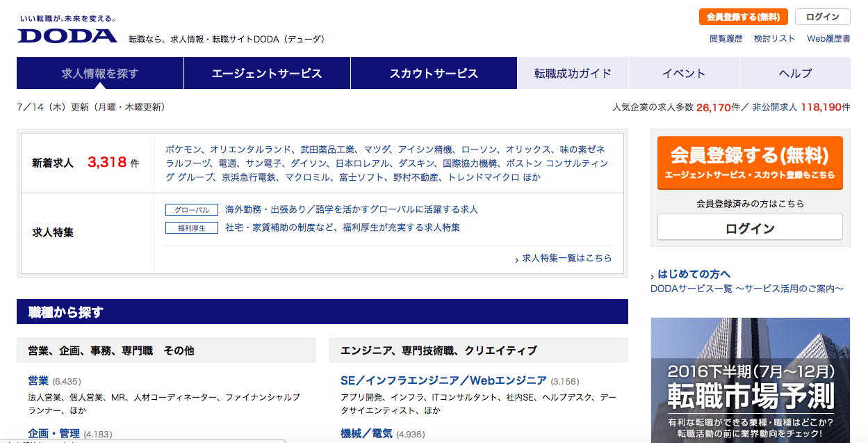The width and height of the screenshot is (868, 443).
Task: Go to the イベント tab
Action: (684, 73)
